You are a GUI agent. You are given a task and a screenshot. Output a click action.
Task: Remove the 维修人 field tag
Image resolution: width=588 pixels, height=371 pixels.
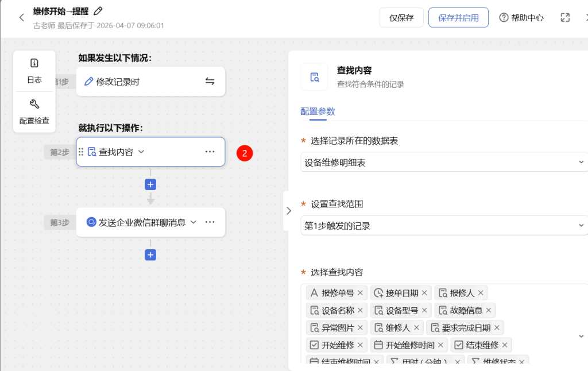(416, 327)
